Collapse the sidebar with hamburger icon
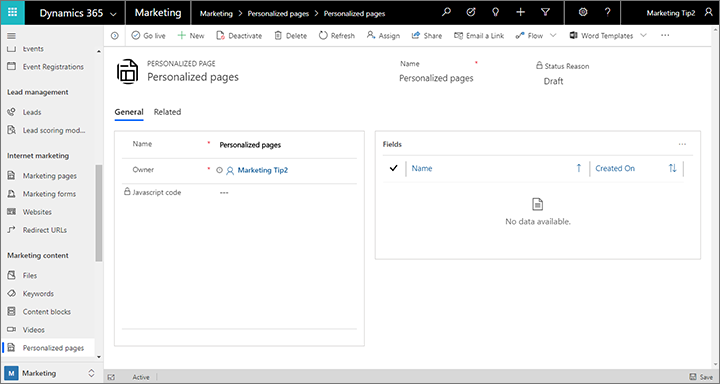The image size is (720, 384). click(x=12, y=36)
